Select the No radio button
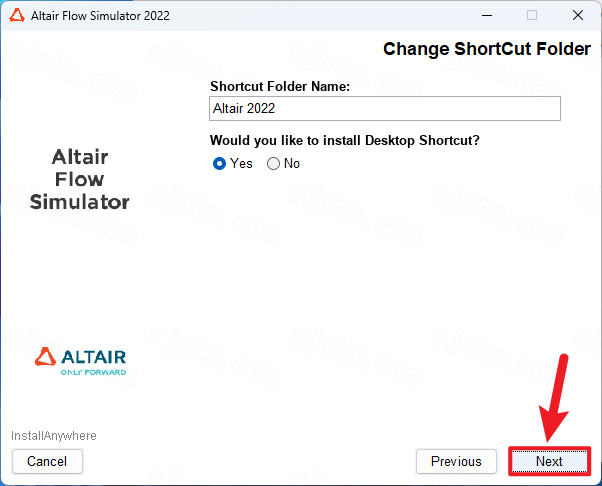Viewport: 602px width, 486px height. tap(273, 164)
